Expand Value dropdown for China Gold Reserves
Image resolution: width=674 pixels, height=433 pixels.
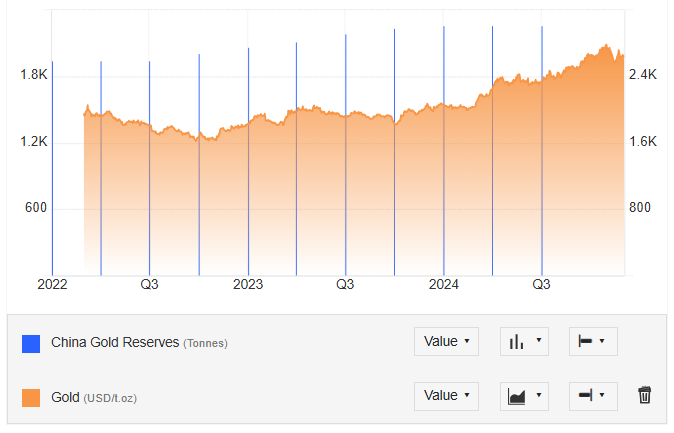446,341
